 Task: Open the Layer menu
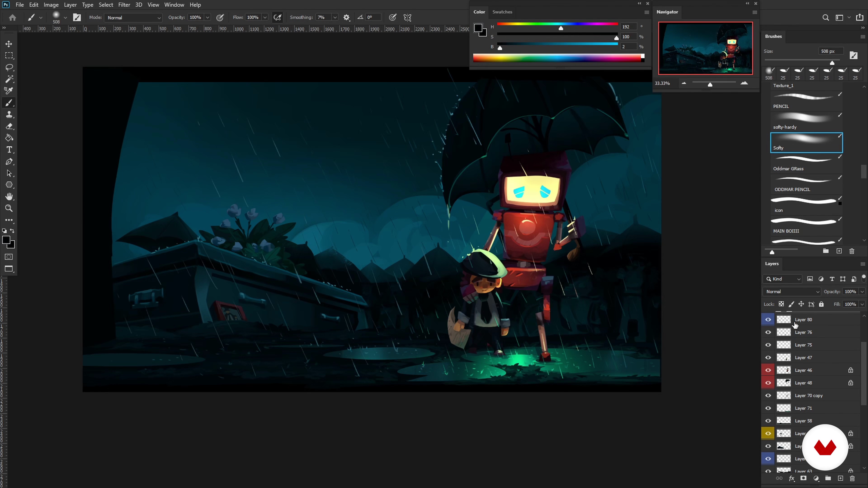(x=70, y=5)
